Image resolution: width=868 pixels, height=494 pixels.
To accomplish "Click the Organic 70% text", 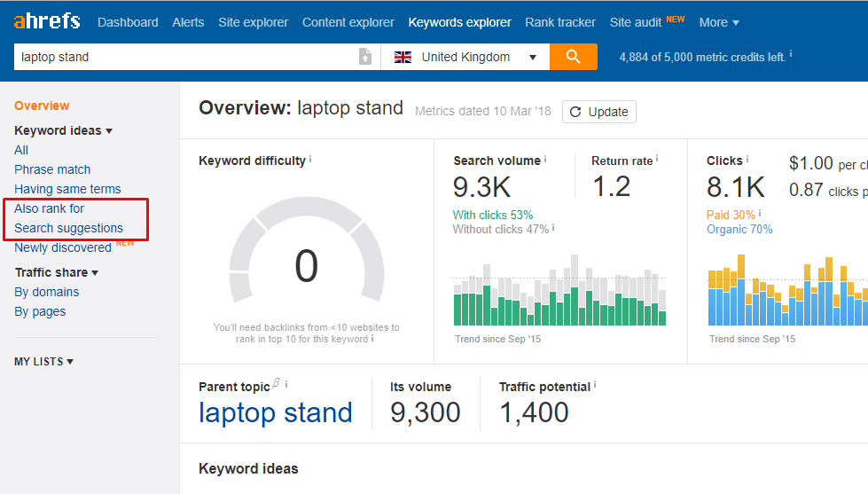I will [x=739, y=230].
